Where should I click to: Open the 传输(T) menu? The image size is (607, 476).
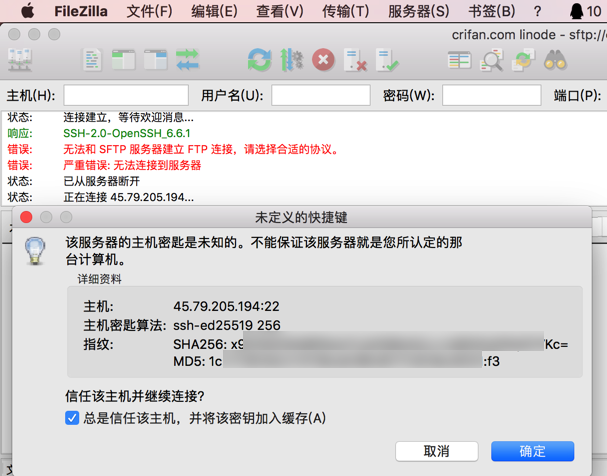pyautogui.click(x=346, y=11)
